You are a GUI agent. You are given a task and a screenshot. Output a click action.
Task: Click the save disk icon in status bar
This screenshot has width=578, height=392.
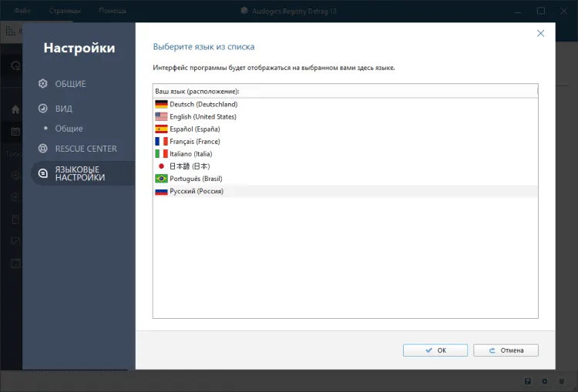(527, 381)
